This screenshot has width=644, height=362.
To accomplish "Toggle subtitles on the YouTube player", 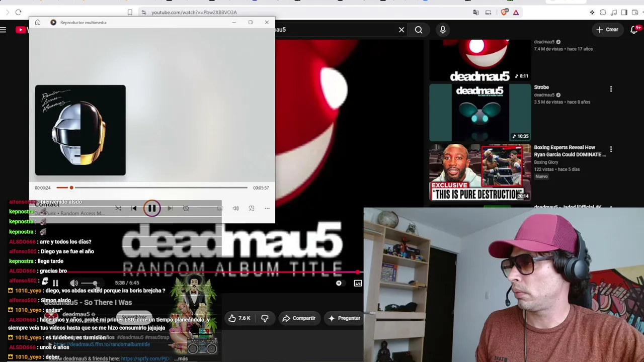I will pos(358,283).
